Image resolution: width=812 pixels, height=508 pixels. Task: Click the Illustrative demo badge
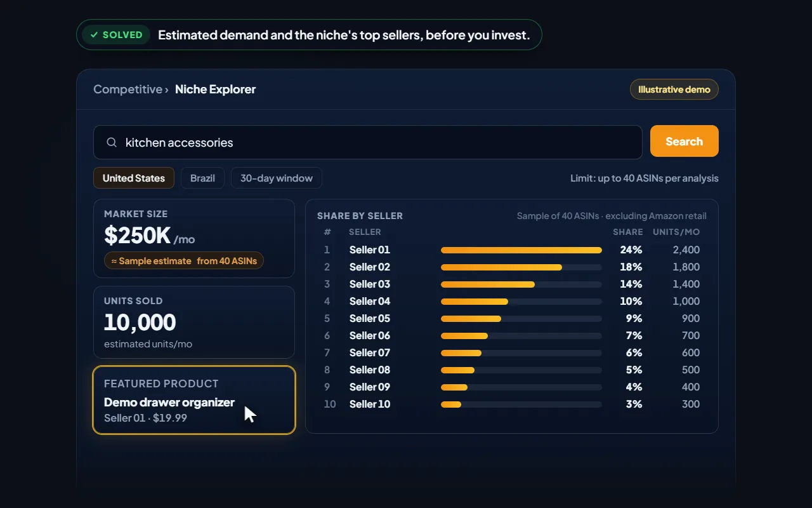[674, 90]
